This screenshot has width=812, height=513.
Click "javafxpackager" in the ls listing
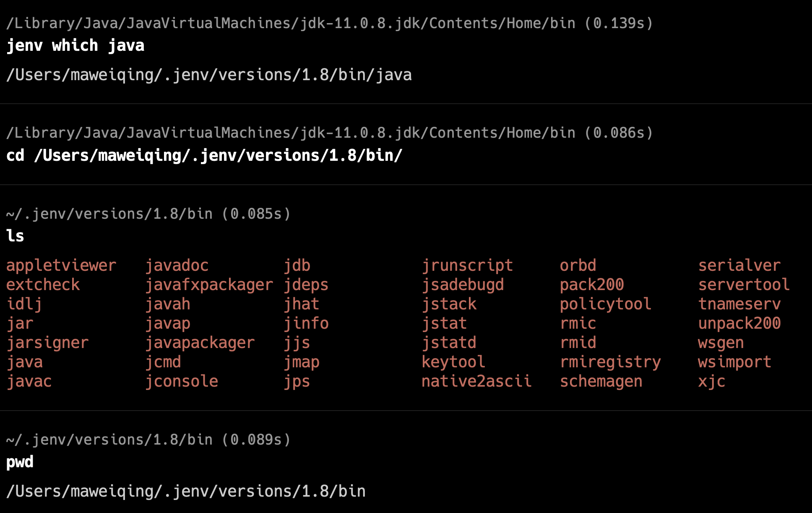[x=209, y=285]
